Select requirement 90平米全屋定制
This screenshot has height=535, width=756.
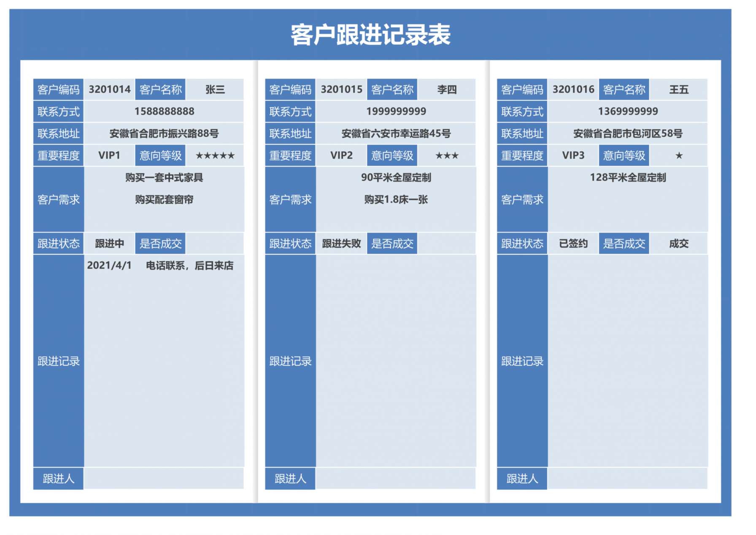pos(396,177)
